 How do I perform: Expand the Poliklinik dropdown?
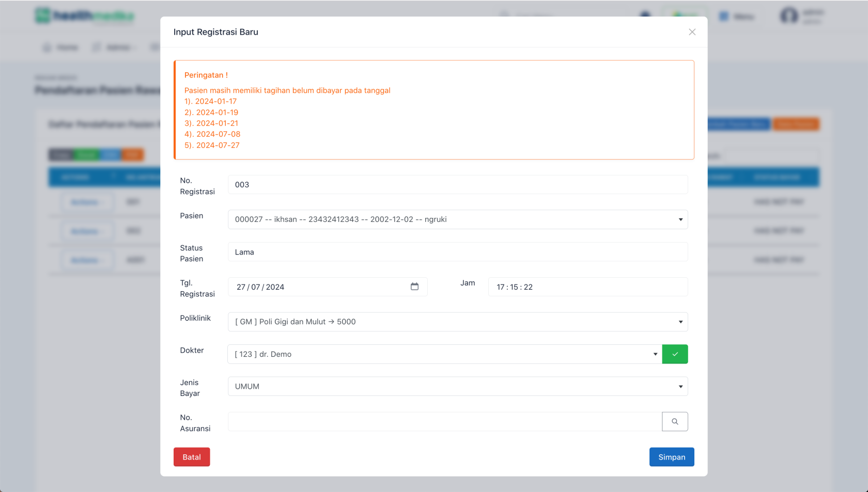click(458, 322)
